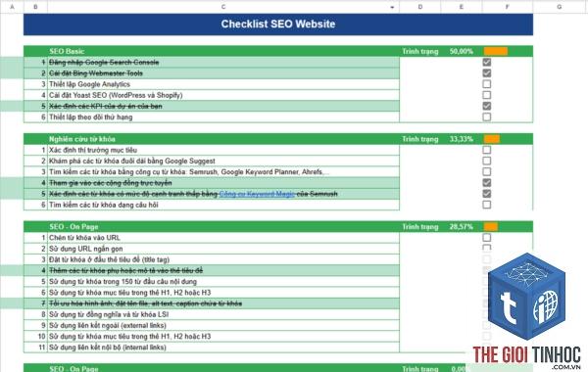This screenshot has width=588, height=372.
Task: Uncheck the Công cụ Keyword Magic row checkbox
Action: tap(487, 194)
